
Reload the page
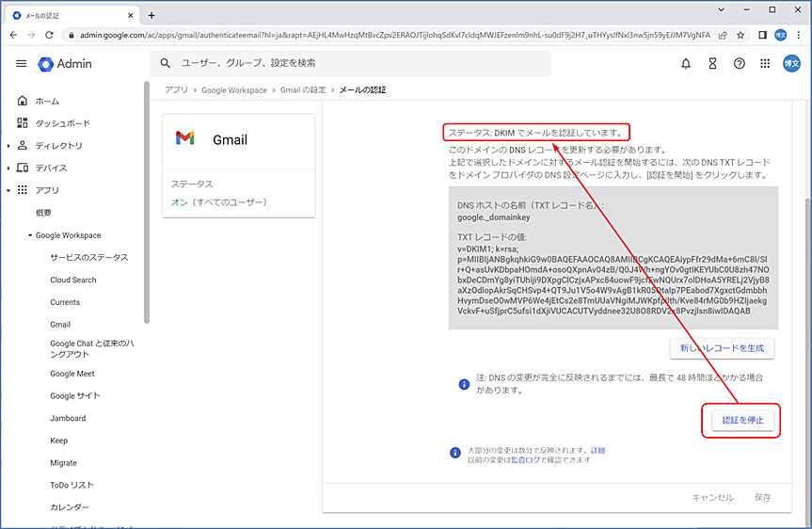pyautogui.click(x=49, y=35)
